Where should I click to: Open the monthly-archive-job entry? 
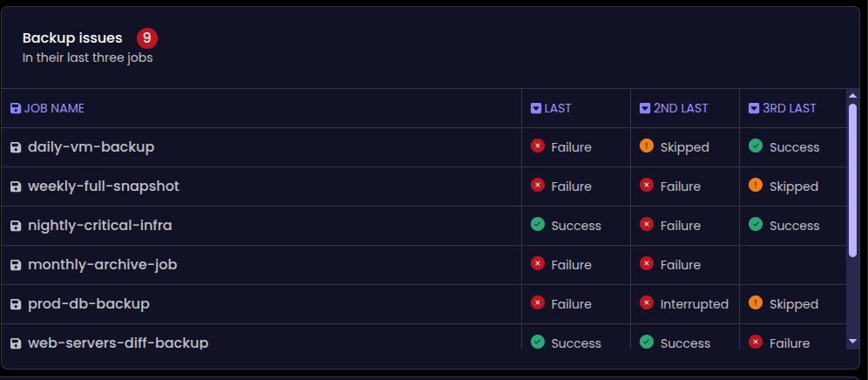click(103, 265)
